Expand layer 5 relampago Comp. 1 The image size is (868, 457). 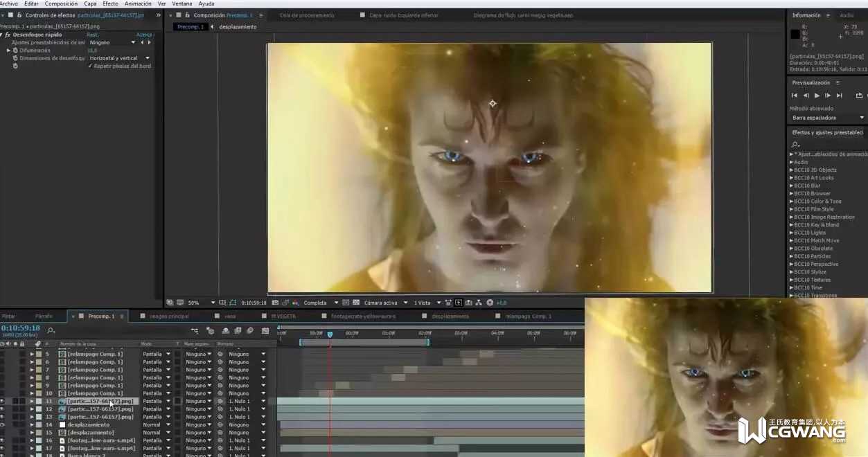pos(32,354)
